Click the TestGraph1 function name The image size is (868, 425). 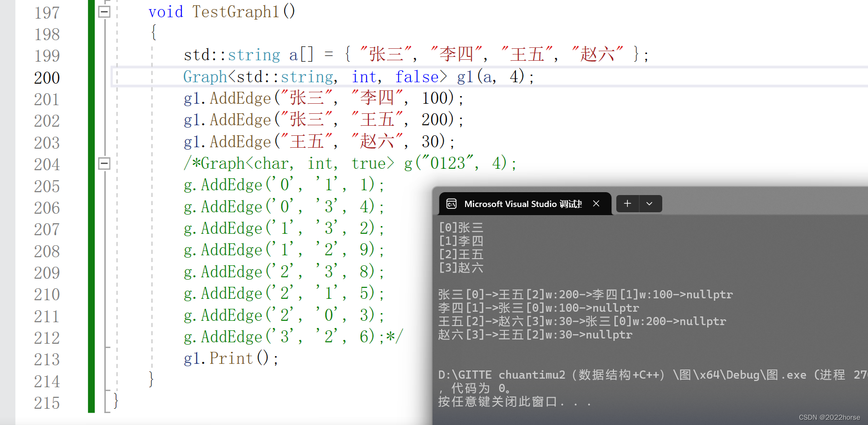point(235,11)
